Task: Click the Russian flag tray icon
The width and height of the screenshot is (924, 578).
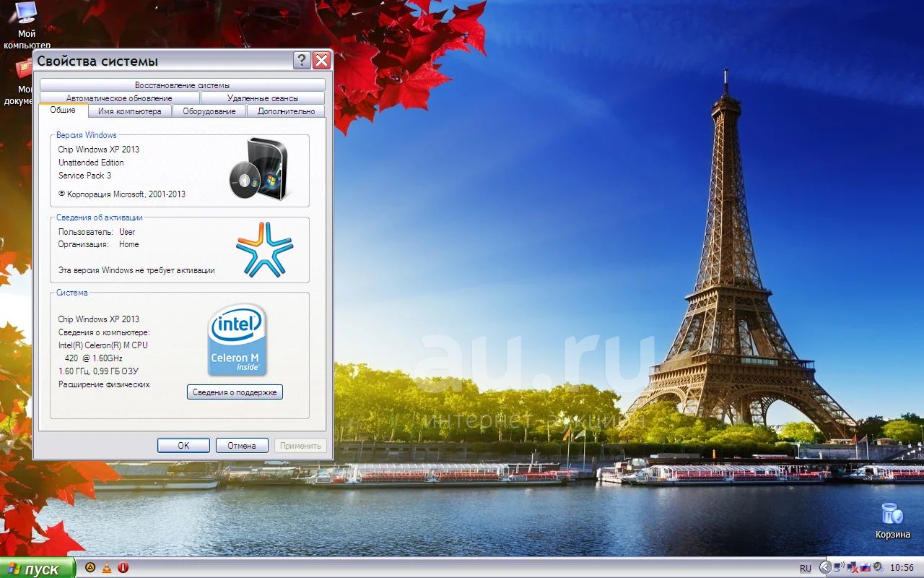Action: coord(865,568)
